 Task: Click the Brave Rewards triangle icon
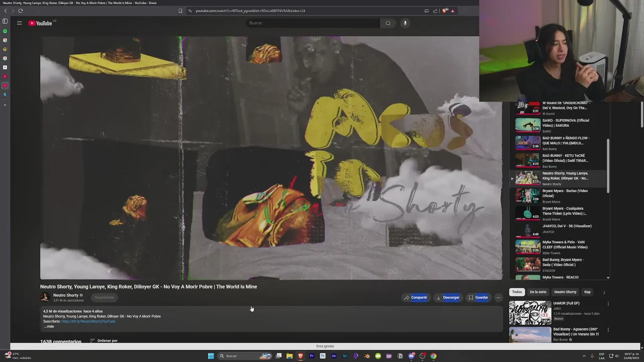click(x=452, y=11)
